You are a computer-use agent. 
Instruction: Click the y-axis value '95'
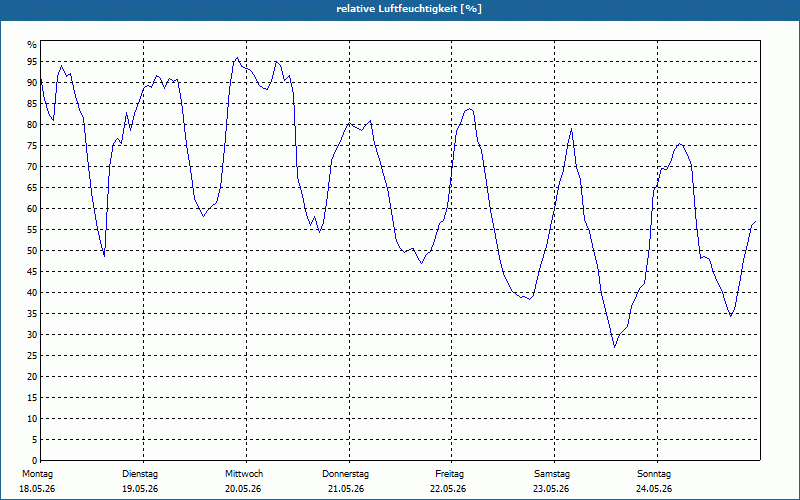32,62
